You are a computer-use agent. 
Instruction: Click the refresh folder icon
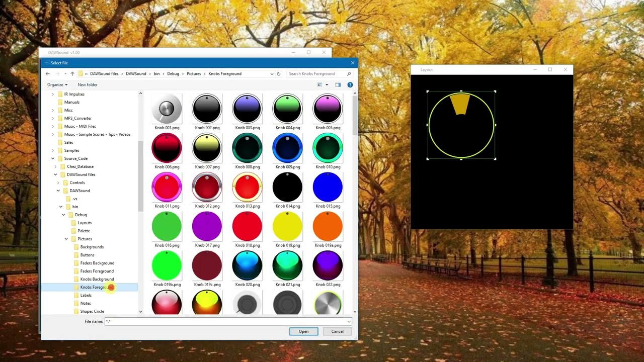pos(279,74)
